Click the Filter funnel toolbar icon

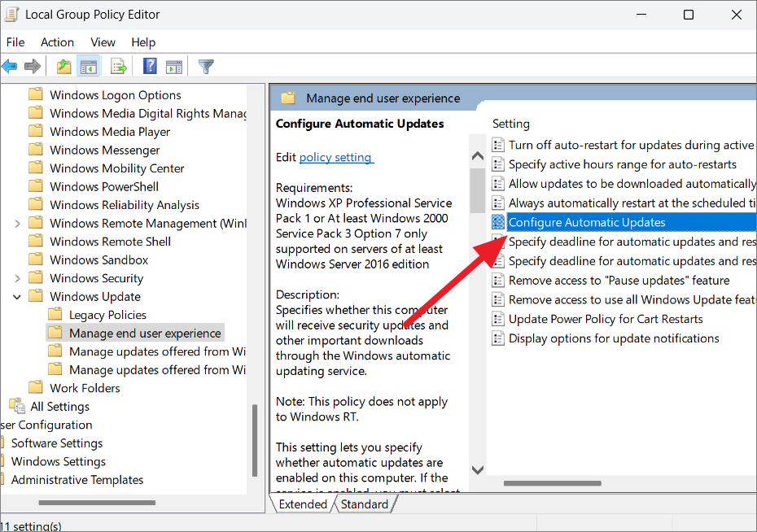[x=206, y=67]
